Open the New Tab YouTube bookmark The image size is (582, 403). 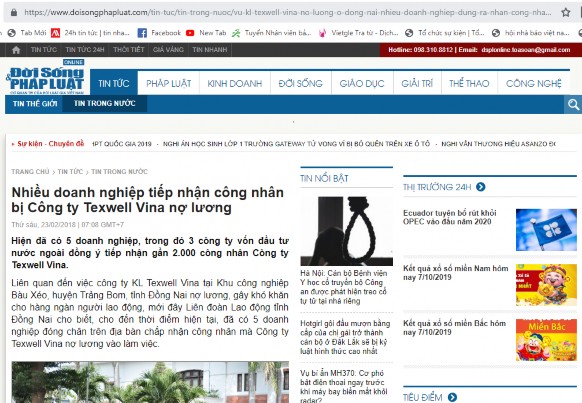pos(206,33)
